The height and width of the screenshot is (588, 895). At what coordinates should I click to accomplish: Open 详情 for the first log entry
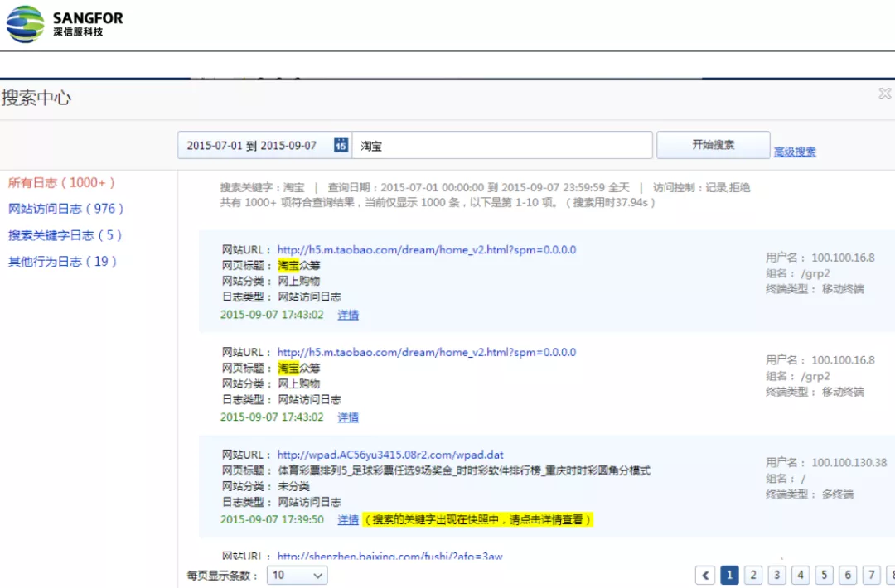point(348,315)
